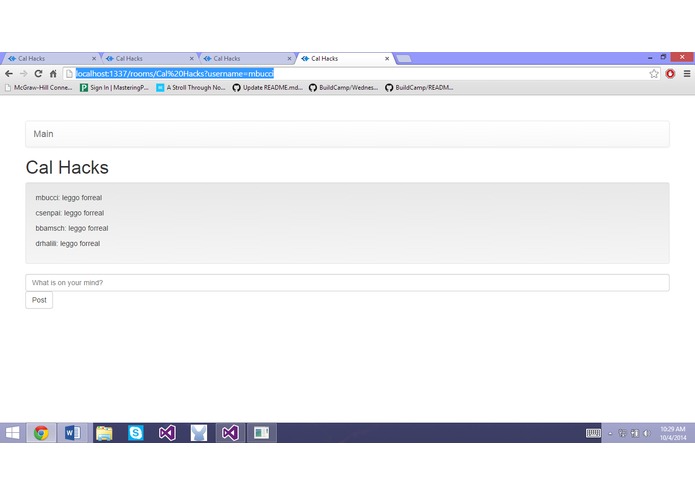Click the Post button
This screenshot has height=494, width=695.
[39, 300]
